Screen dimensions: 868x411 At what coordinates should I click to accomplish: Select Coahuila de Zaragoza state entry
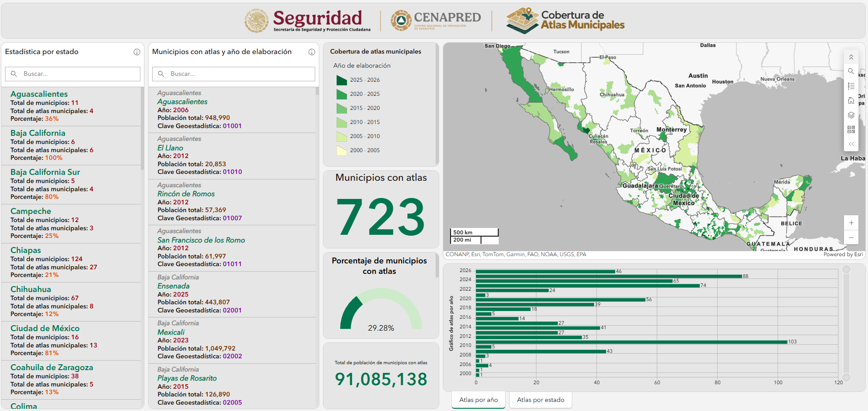pos(72,380)
